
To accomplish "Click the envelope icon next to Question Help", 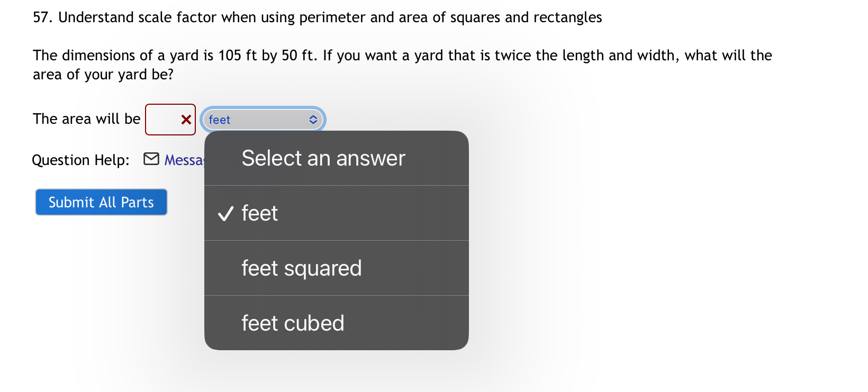I will tap(151, 159).
